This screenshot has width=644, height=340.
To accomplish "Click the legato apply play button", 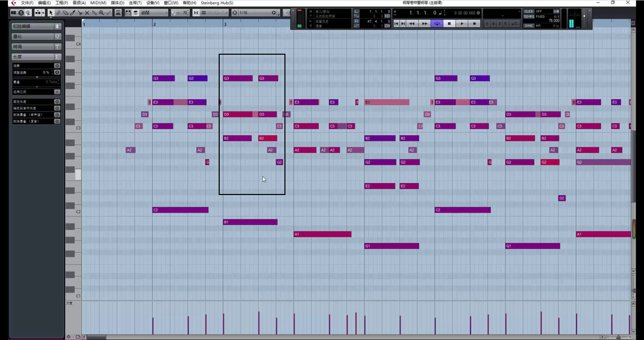I will [57, 66].
